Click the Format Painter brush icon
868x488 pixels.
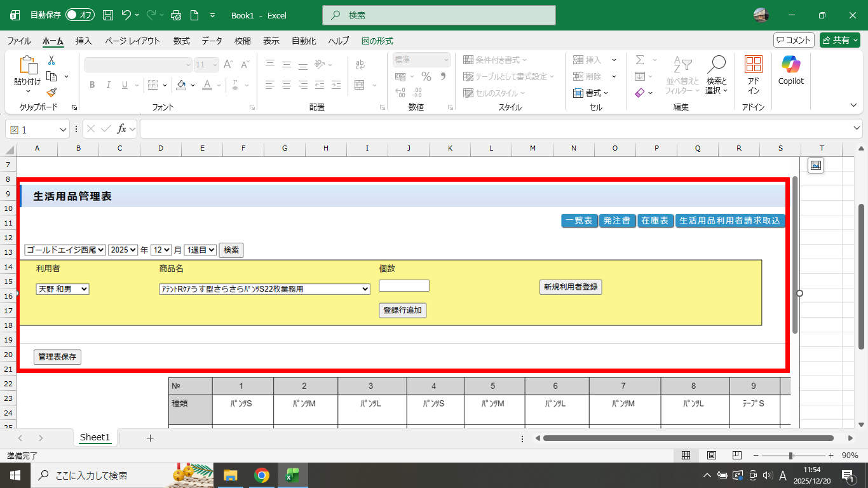click(x=51, y=92)
